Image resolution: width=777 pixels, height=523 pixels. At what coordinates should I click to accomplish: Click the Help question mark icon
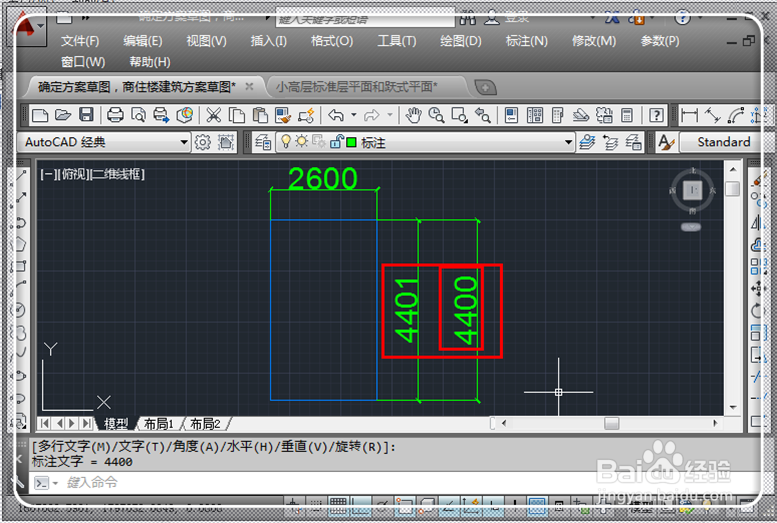[x=656, y=116]
